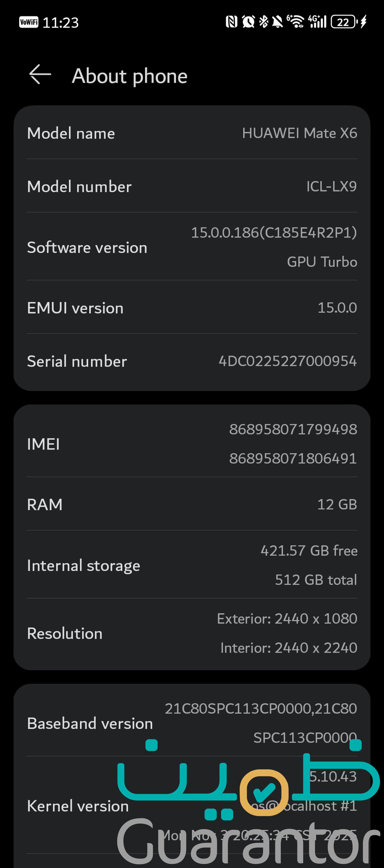The width and height of the screenshot is (384, 868).
Task: Tap the alarm clock status icon
Action: pos(248,22)
